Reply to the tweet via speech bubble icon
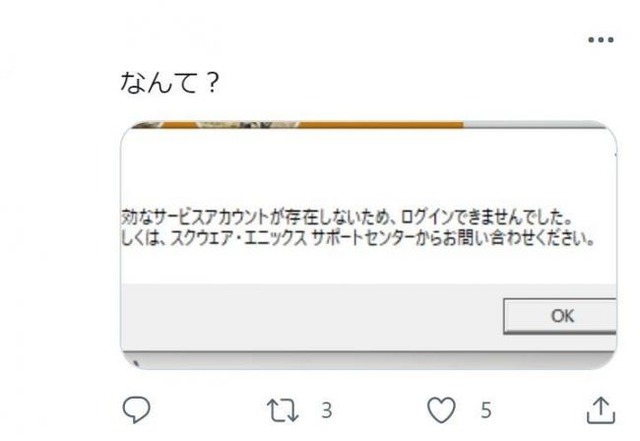The image size is (640, 441). coord(136,410)
